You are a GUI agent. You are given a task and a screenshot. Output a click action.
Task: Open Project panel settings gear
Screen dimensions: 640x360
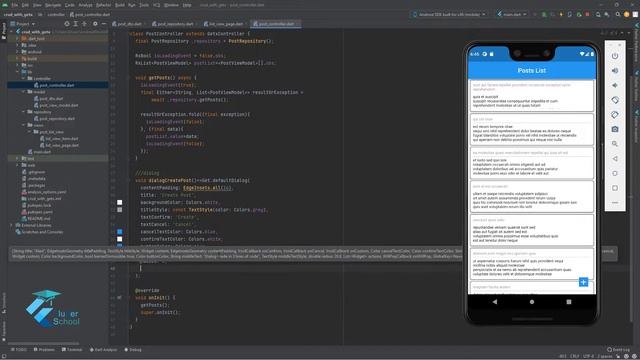click(x=95, y=24)
